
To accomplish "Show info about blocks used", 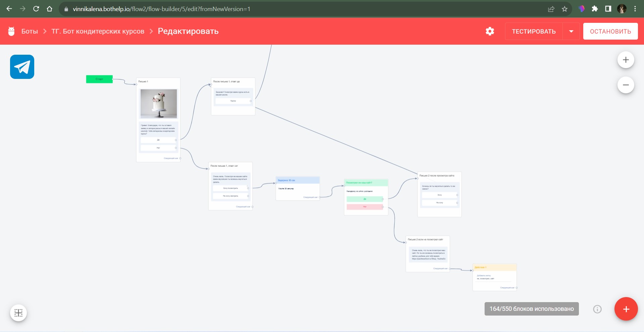I will click(x=597, y=309).
